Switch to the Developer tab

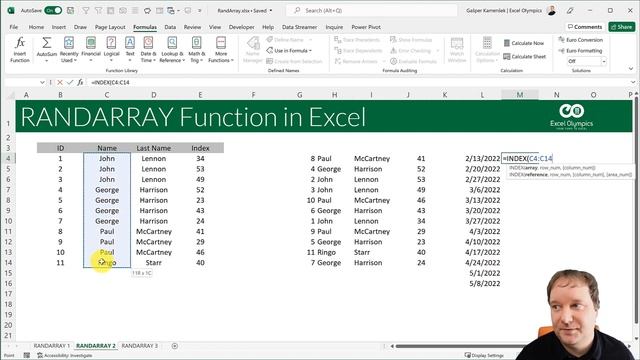pyautogui.click(x=241, y=27)
